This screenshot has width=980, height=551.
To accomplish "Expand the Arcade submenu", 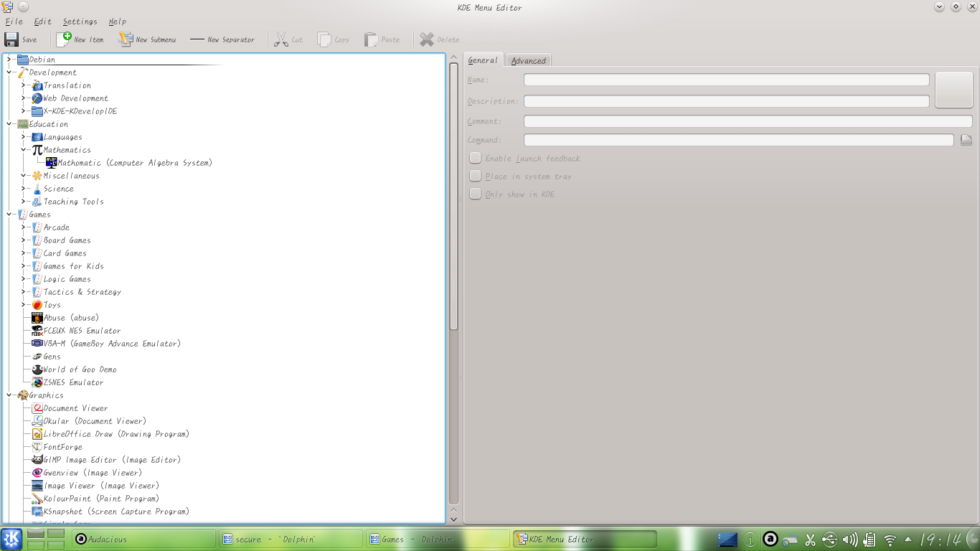I will pyautogui.click(x=24, y=227).
